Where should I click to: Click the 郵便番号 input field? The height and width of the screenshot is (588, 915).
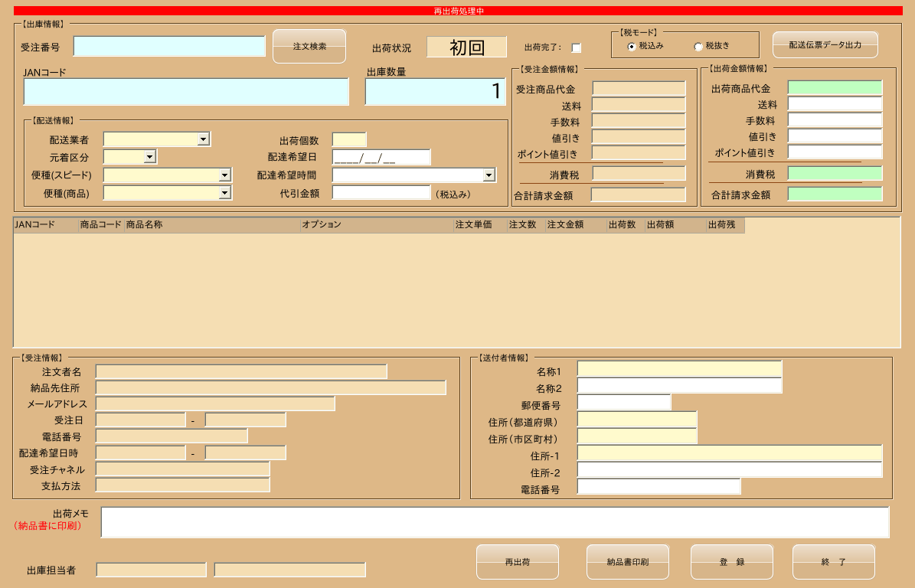pos(624,403)
